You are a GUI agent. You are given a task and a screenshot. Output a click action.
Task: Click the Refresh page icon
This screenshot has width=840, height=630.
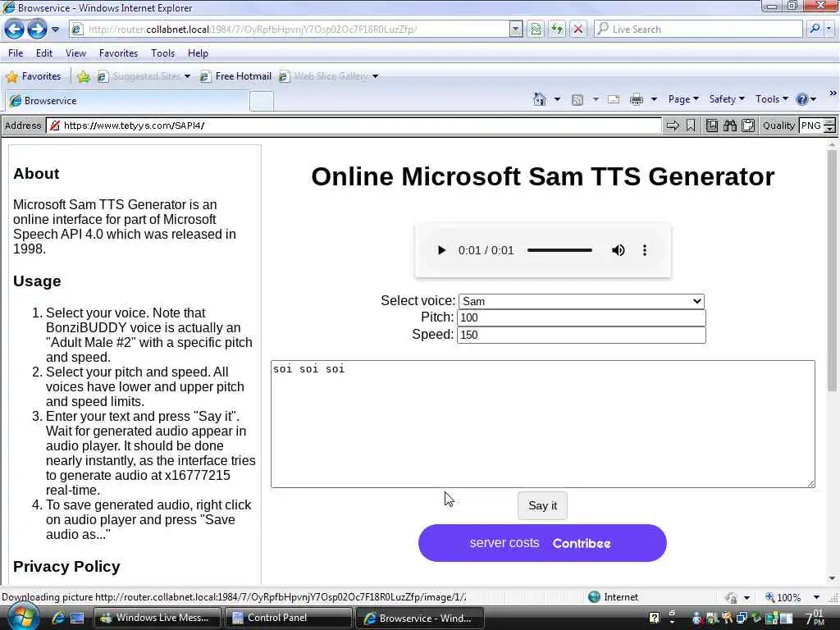tap(557, 30)
